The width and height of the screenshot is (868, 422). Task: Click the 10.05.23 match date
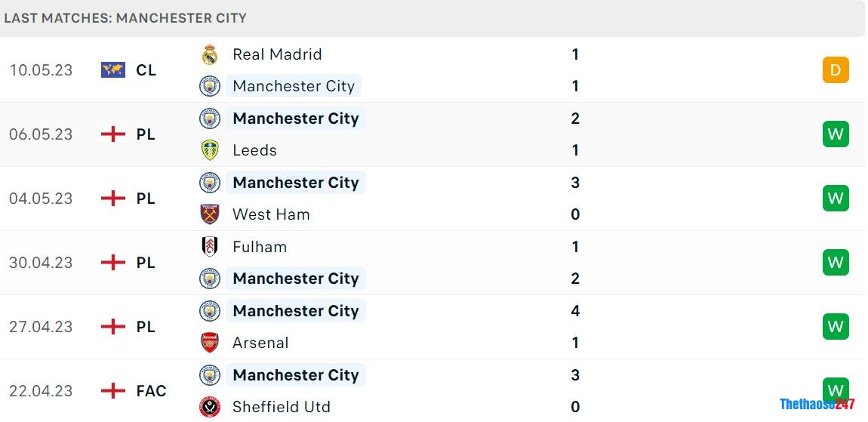point(41,70)
